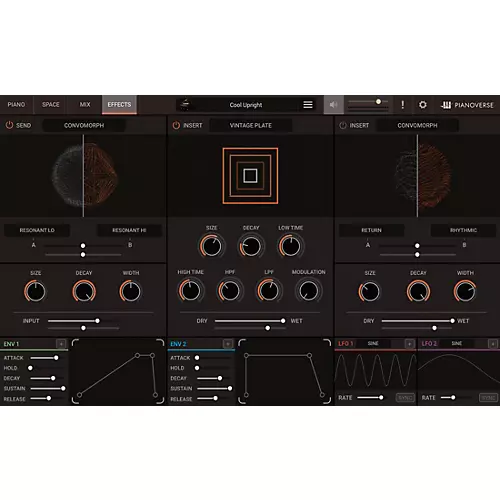Click the MODULATION knob
The height and width of the screenshot is (500, 500).
[308, 291]
